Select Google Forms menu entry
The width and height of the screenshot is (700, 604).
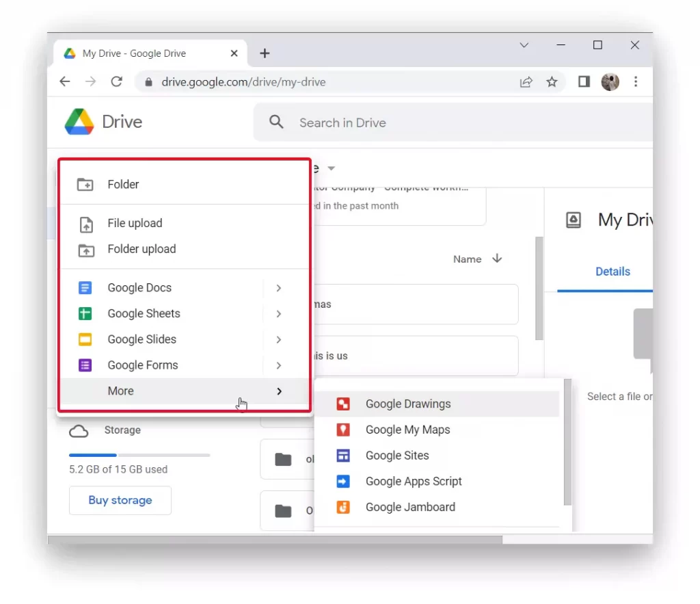pyautogui.click(x=185, y=365)
